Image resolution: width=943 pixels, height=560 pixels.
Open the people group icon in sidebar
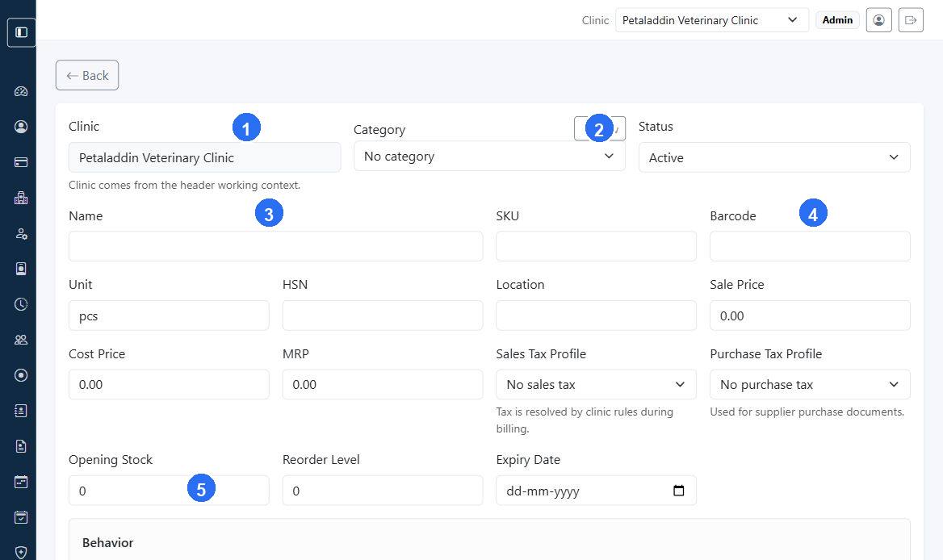point(21,340)
